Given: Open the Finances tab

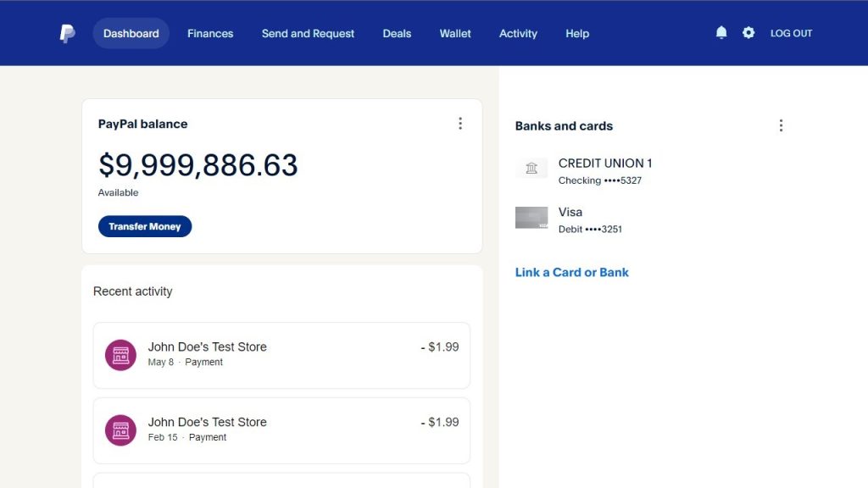Looking at the screenshot, I should click(x=210, y=33).
